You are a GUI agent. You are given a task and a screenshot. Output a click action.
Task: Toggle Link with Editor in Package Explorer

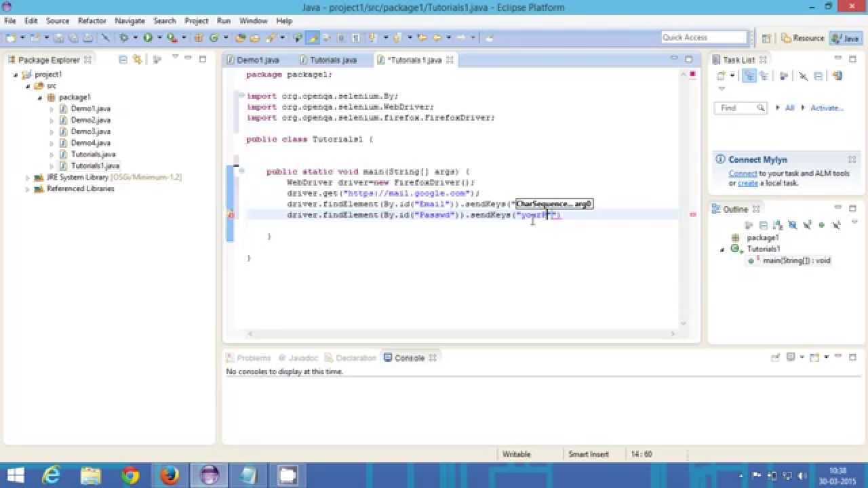(138, 60)
